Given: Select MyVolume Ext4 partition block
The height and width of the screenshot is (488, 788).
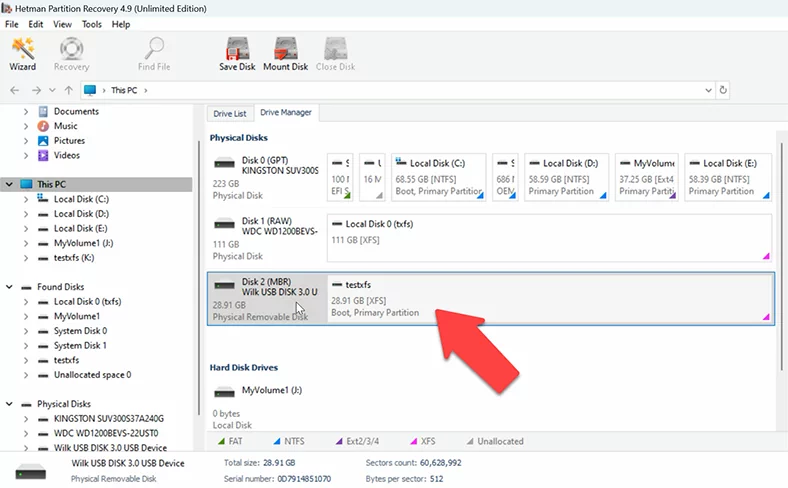Looking at the screenshot, I should coord(647,177).
